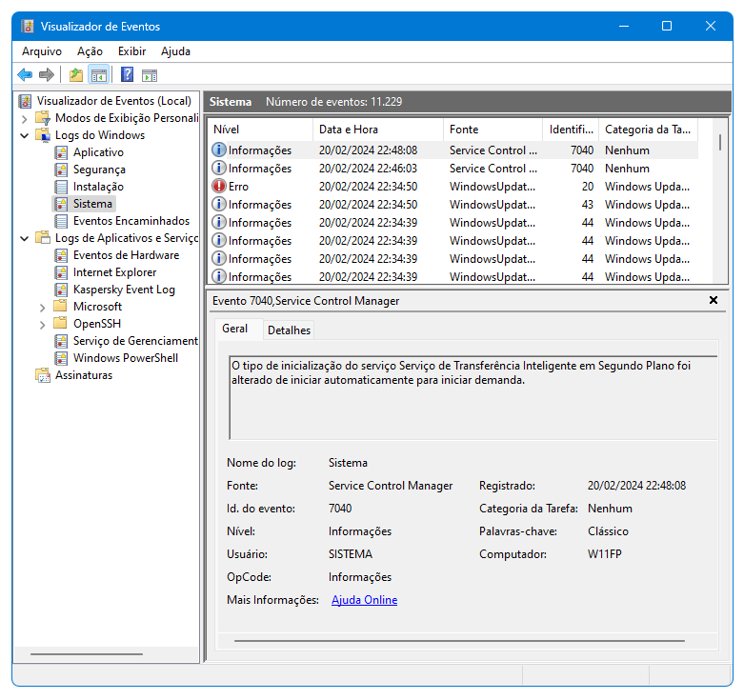The height and width of the screenshot is (700, 744).
Task: Click the info icon of the 22:46:03 event
Action: tap(219, 168)
